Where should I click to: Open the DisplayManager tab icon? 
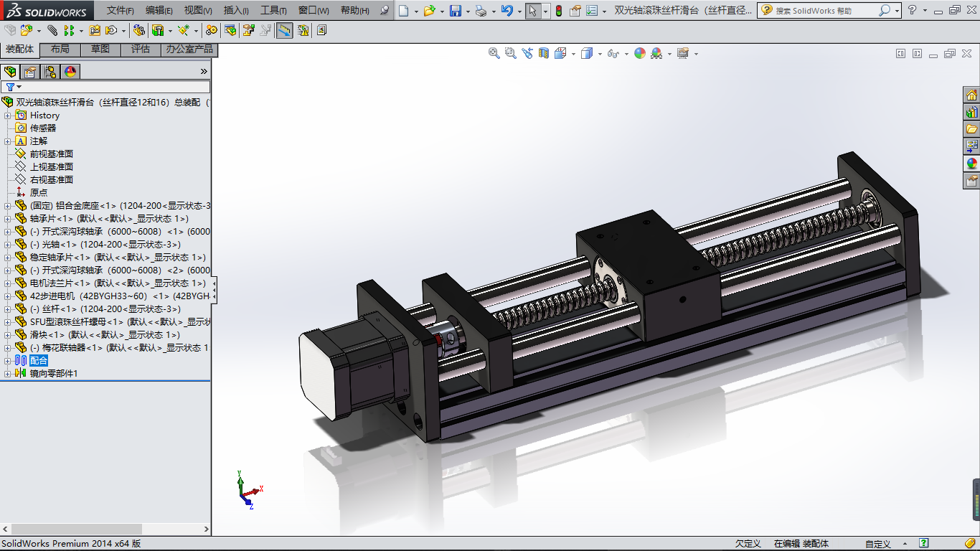[x=70, y=71]
